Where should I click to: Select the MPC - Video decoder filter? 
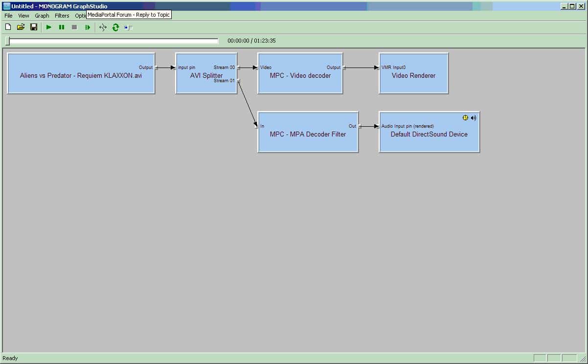300,73
